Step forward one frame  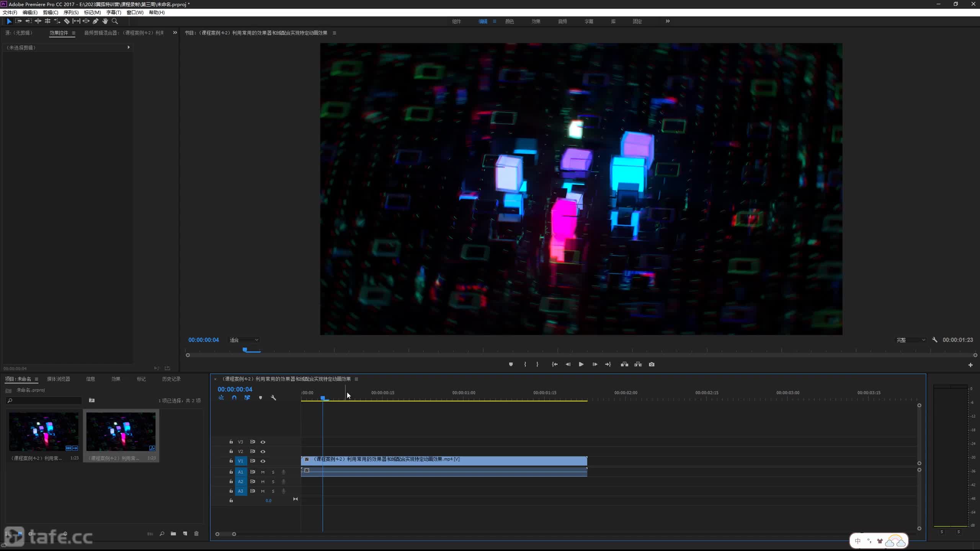tap(595, 364)
